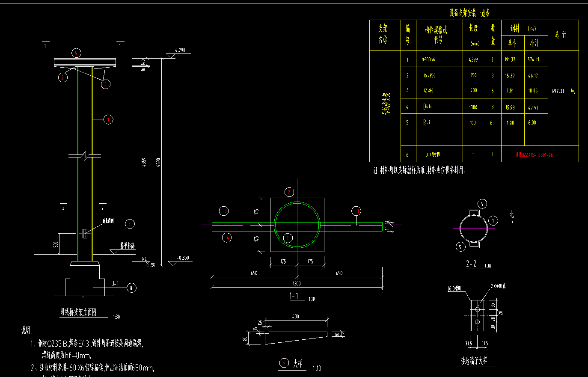Select the 480 dimension on the part 3 detail

295,316
